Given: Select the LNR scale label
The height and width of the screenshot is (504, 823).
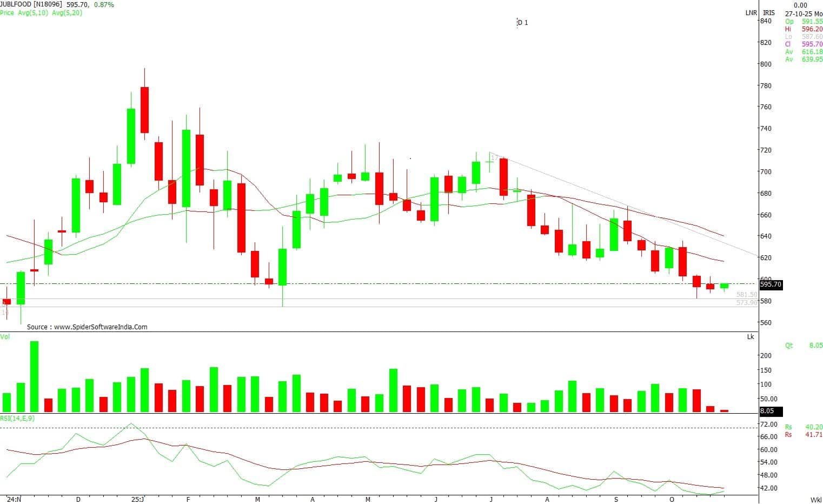Looking at the screenshot, I should pos(751,13).
